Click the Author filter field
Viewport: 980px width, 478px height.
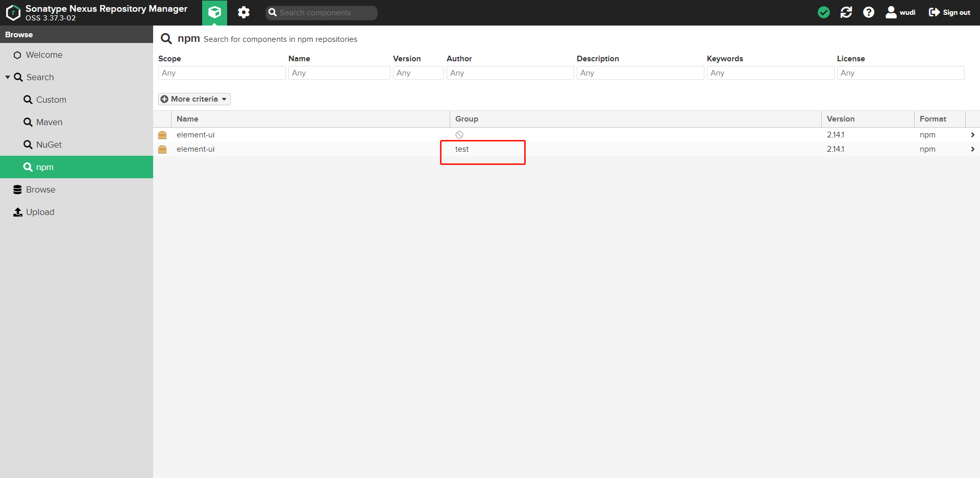510,73
